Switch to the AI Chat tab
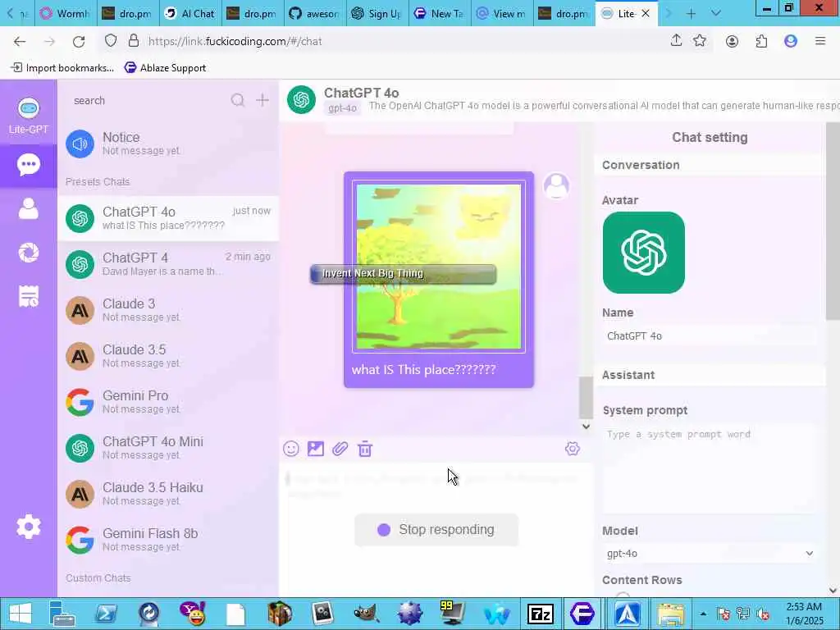This screenshot has height=630, width=840. point(189,13)
